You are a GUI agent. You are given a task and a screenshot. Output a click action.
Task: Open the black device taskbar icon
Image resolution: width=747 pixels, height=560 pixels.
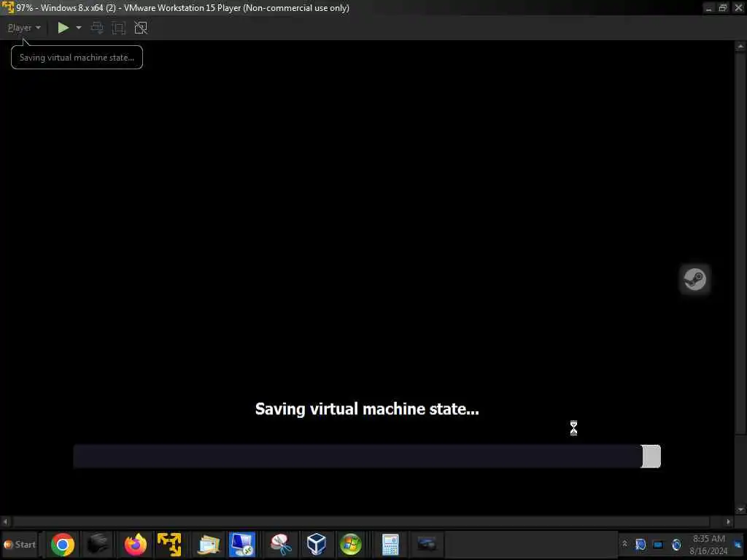pos(98,544)
